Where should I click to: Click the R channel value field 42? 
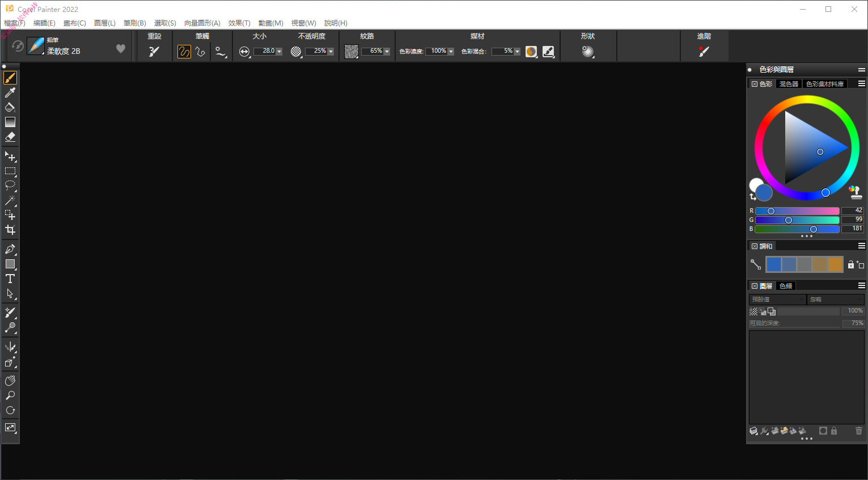[x=853, y=210]
